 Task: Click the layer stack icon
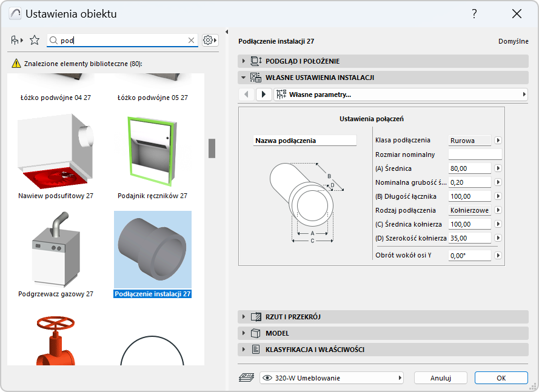tap(247, 378)
